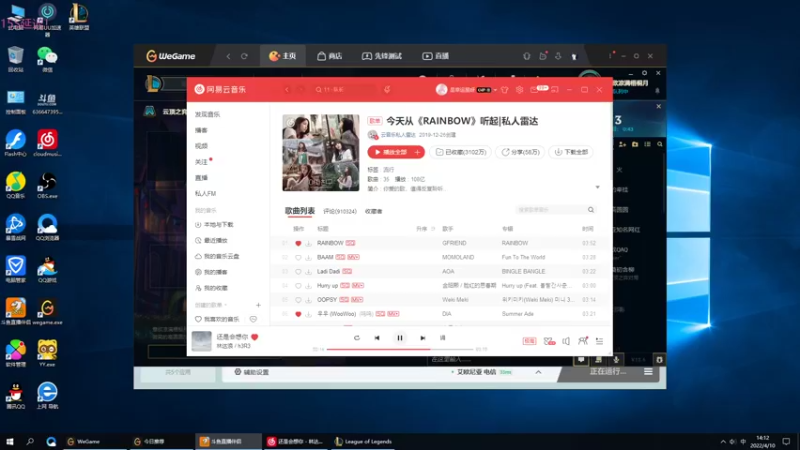Open 私人FM in the sidebar
This screenshot has height=450, width=800.
(x=206, y=194)
